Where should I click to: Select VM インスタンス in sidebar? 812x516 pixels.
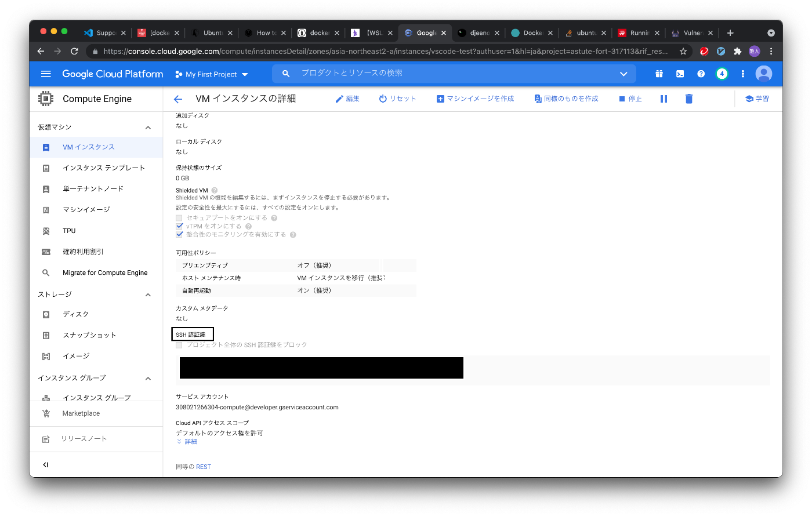(96, 147)
